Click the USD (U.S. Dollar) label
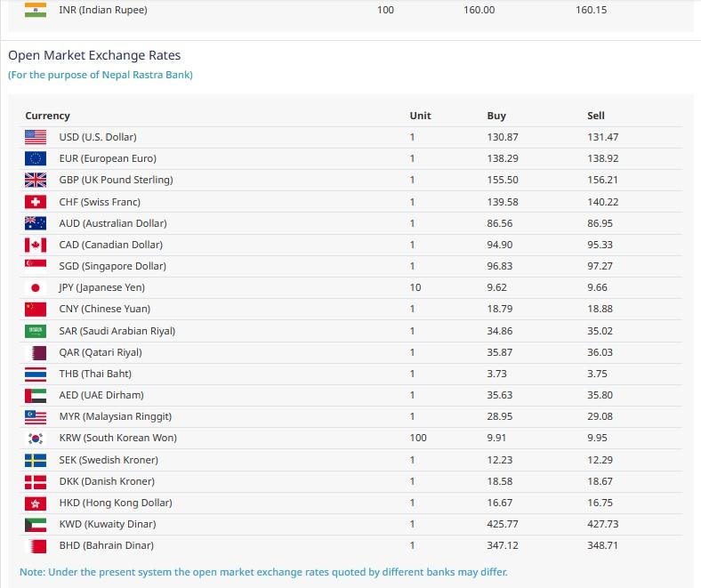 [98, 137]
